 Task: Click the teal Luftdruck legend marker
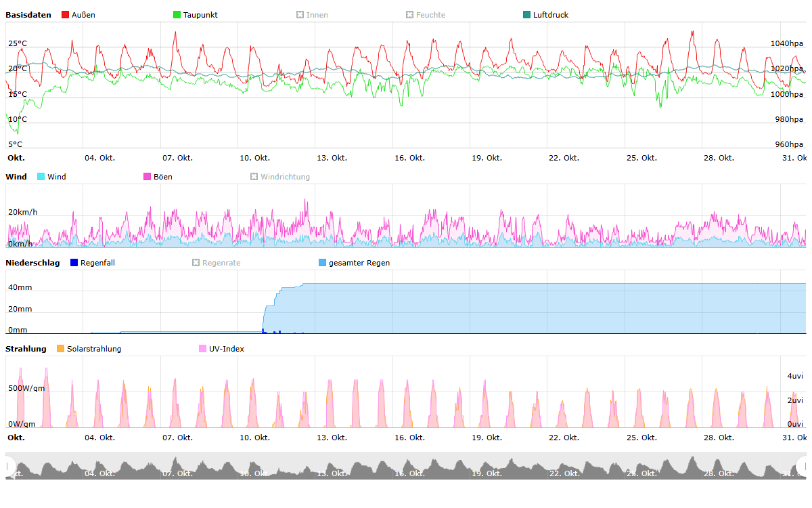[x=527, y=15]
